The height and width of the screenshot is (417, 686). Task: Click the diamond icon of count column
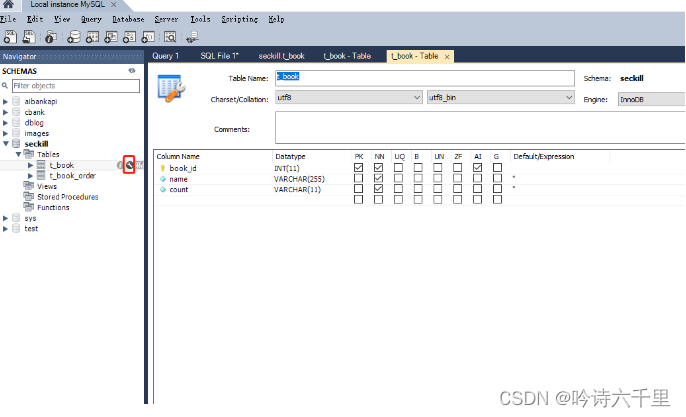coord(163,189)
